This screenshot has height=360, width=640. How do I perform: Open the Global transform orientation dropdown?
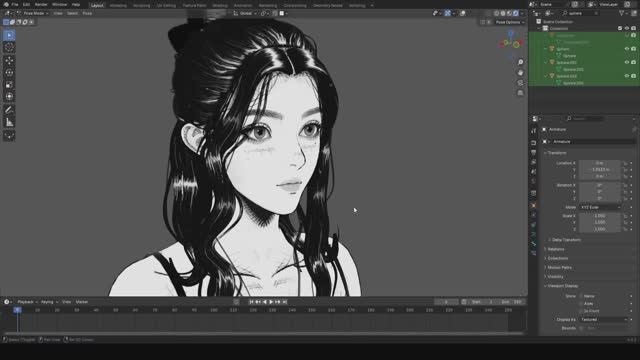[245, 13]
